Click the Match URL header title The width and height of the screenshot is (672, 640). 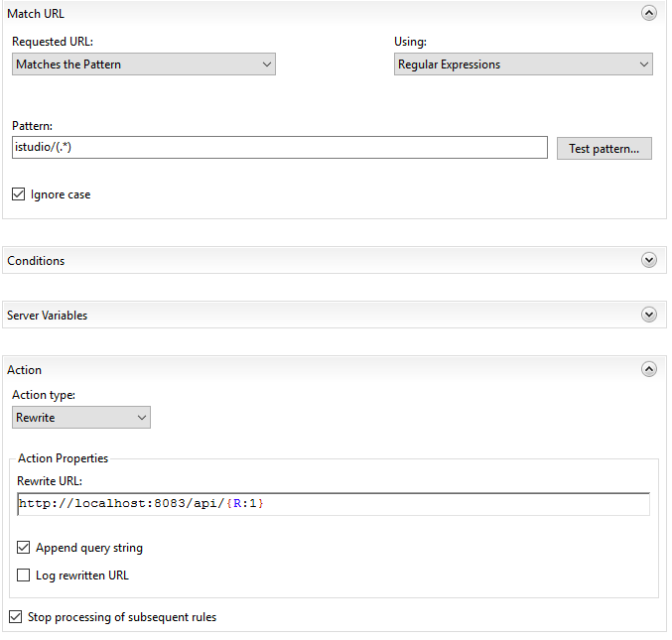(x=36, y=13)
